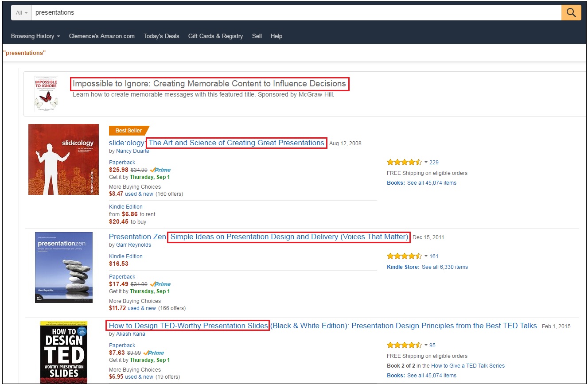Expand rating dropdown arrow beside 95
Image resolution: width=588 pixels, height=384 pixels.
click(426, 345)
